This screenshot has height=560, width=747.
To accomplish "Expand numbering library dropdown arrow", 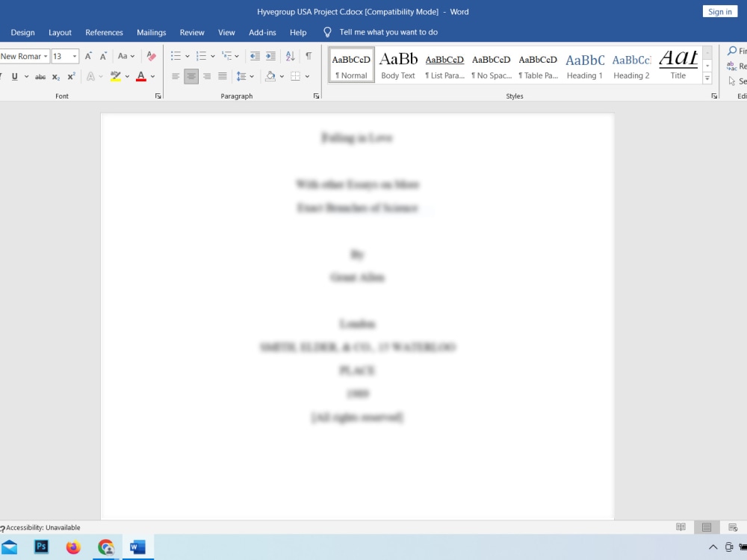I will click(x=212, y=56).
